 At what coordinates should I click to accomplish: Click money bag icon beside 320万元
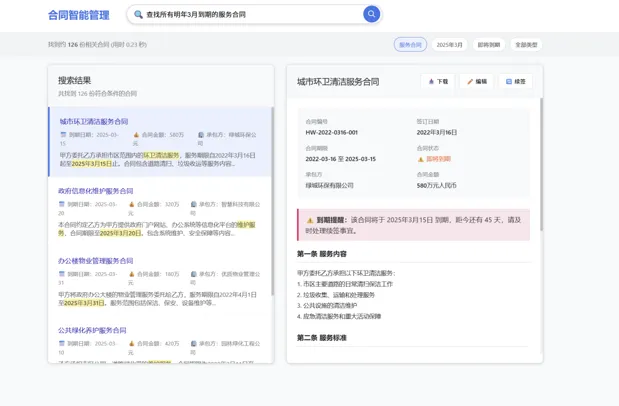(131, 204)
